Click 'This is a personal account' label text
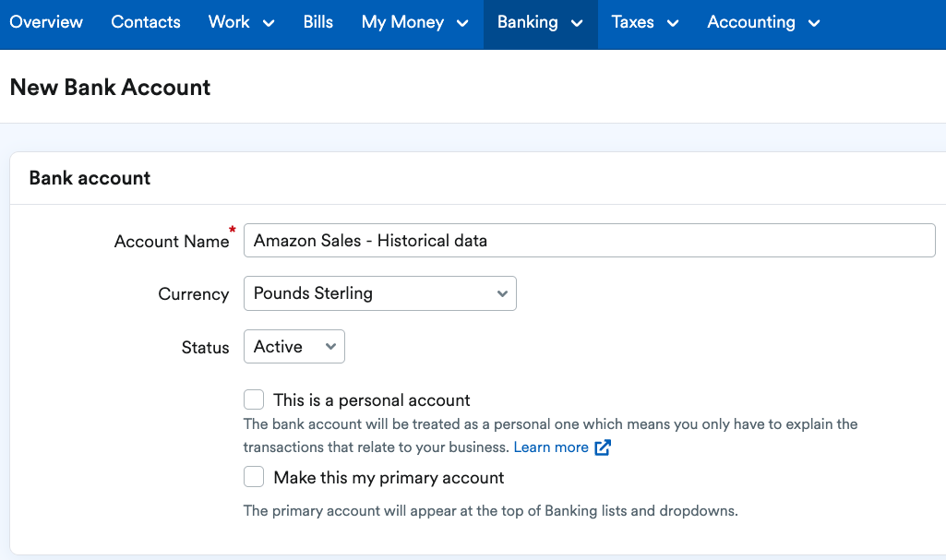 [372, 400]
